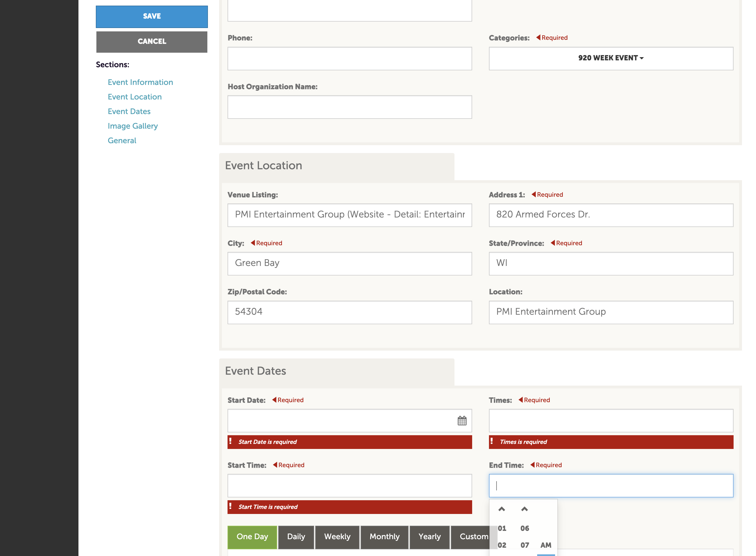Focus the Host Organization Name field

click(350, 107)
